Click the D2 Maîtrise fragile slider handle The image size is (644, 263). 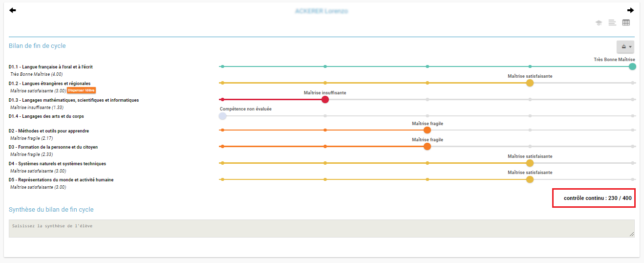[427, 131]
